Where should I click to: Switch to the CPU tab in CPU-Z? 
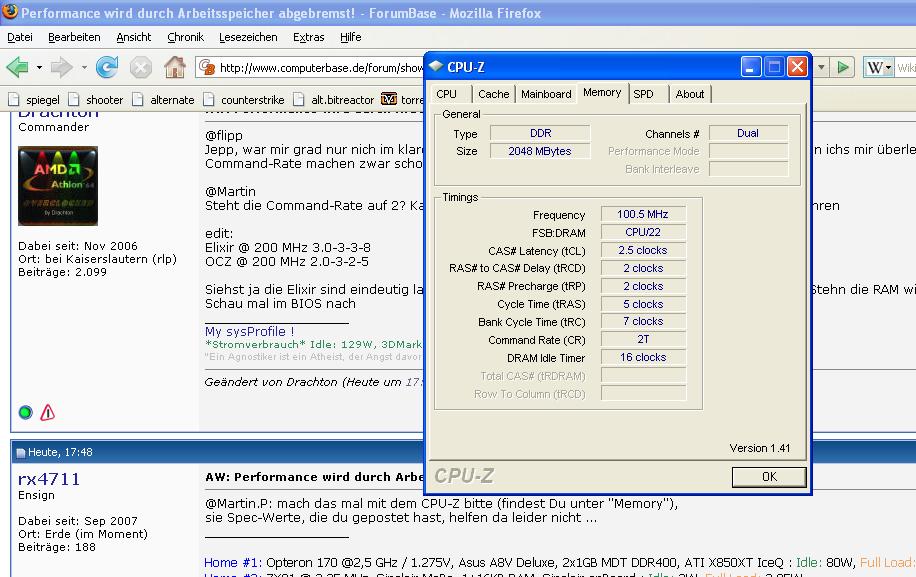pos(447,94)
